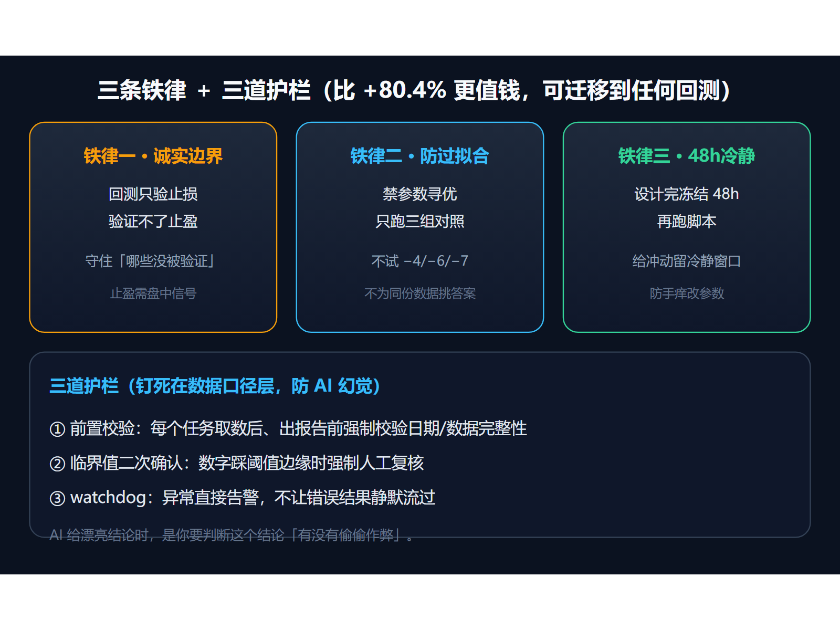This screenshot has height=630, width=840.
Task: Click guardrail item ① 前置校验
Action: point(288,428)
